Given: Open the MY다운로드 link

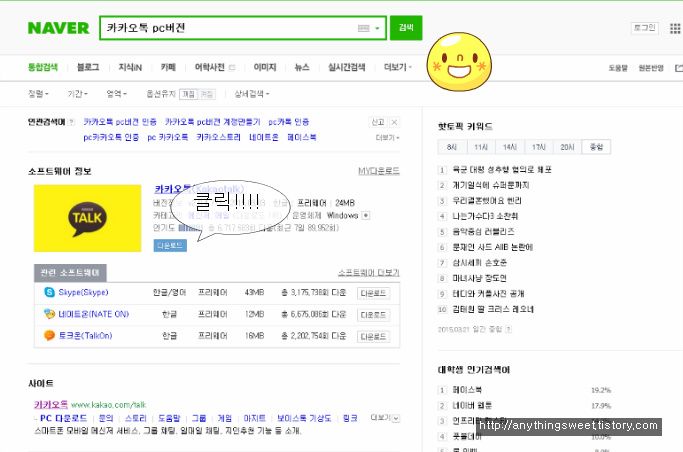Looking at the screenshot, I should pos(379,171).
